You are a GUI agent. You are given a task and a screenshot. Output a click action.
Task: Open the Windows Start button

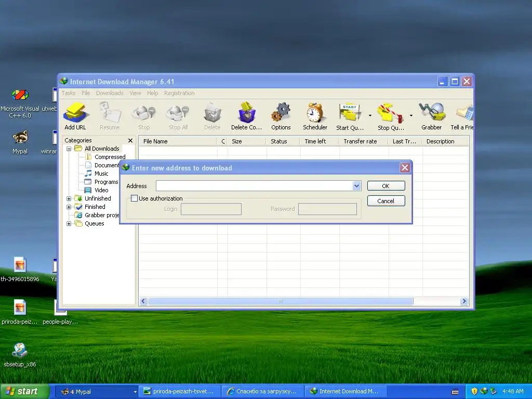coord(24,391)
